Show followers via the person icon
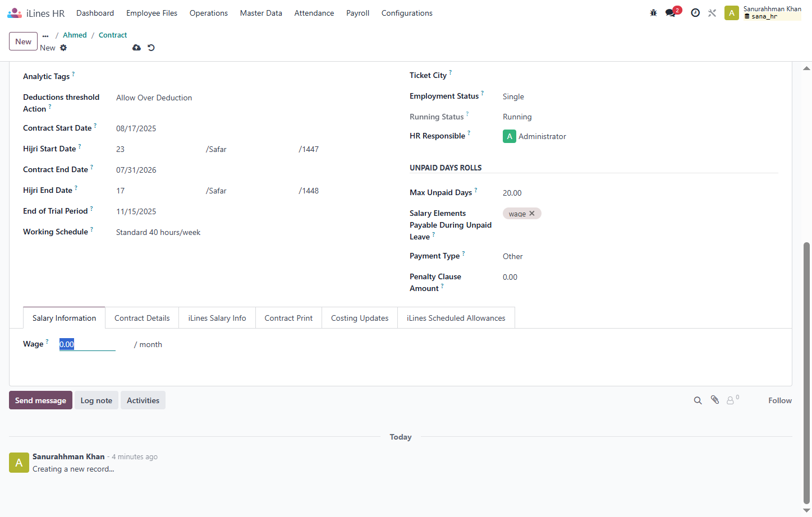The height and width of the screenshot is (517, 812). [x=730, y=400]
